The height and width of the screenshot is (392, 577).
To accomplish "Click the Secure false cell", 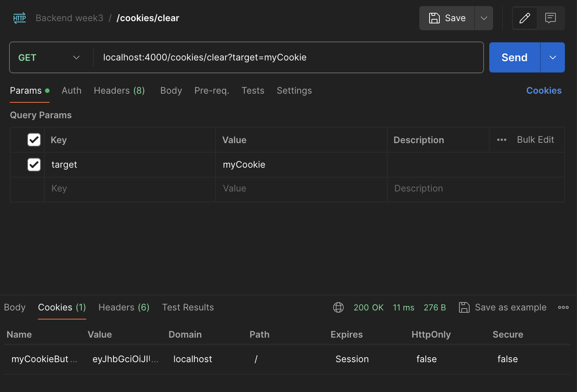I will [507, 359].
